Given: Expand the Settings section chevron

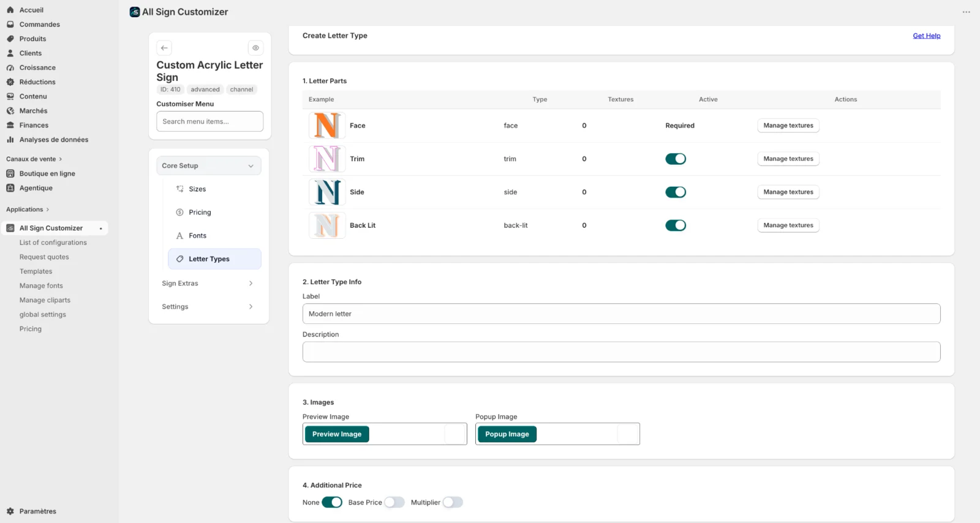Looking at the screenshot, I should click(x=251, y=307).
